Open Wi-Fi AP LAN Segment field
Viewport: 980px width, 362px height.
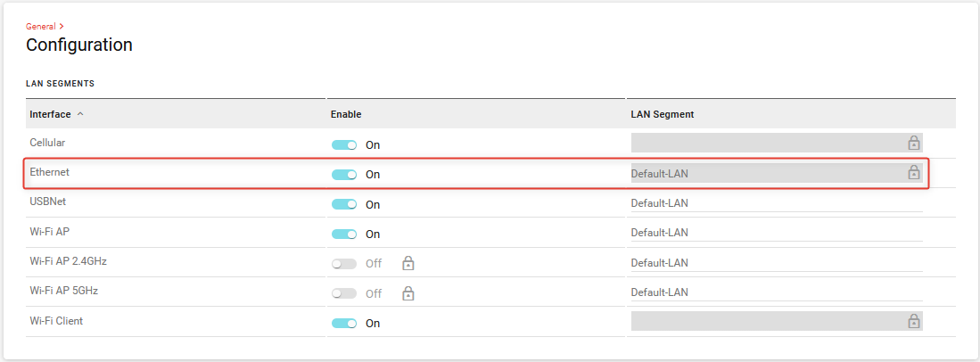pyautogui.click(x=776, y=233)
